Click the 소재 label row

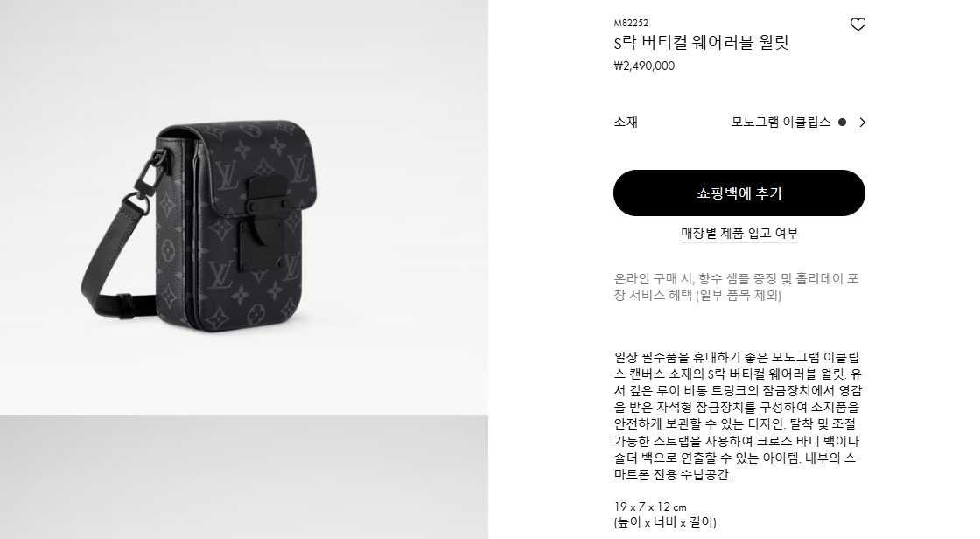point(739,122)
